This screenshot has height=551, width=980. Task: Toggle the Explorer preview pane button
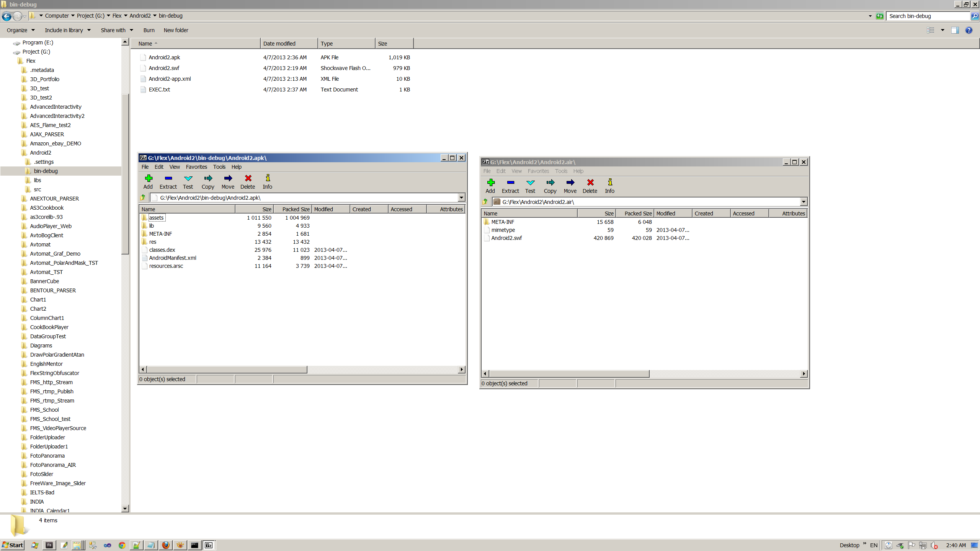tap(955, 30)
